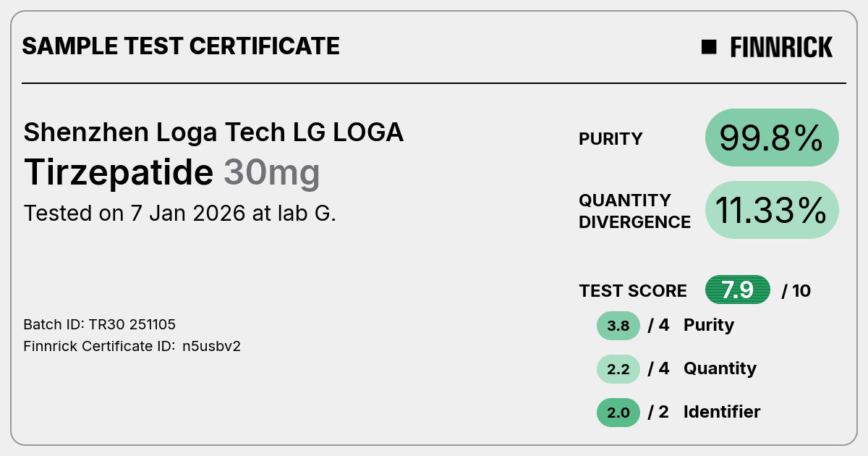This screenshot has height=456, width=868.
Task: Click the tested on 7 Jan 2026 line
Action: (x=180, y=214)
